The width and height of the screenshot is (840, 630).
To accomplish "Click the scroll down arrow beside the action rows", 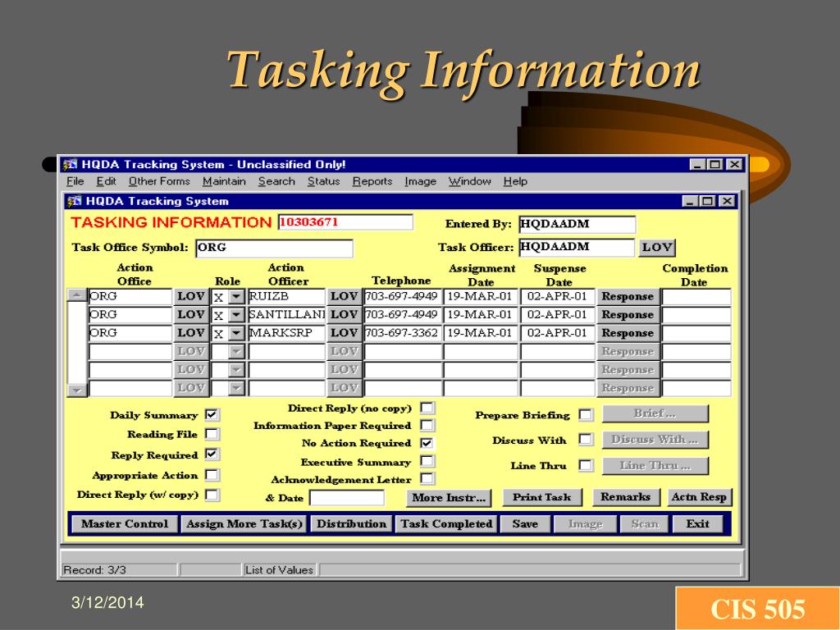I will [77, 390].
